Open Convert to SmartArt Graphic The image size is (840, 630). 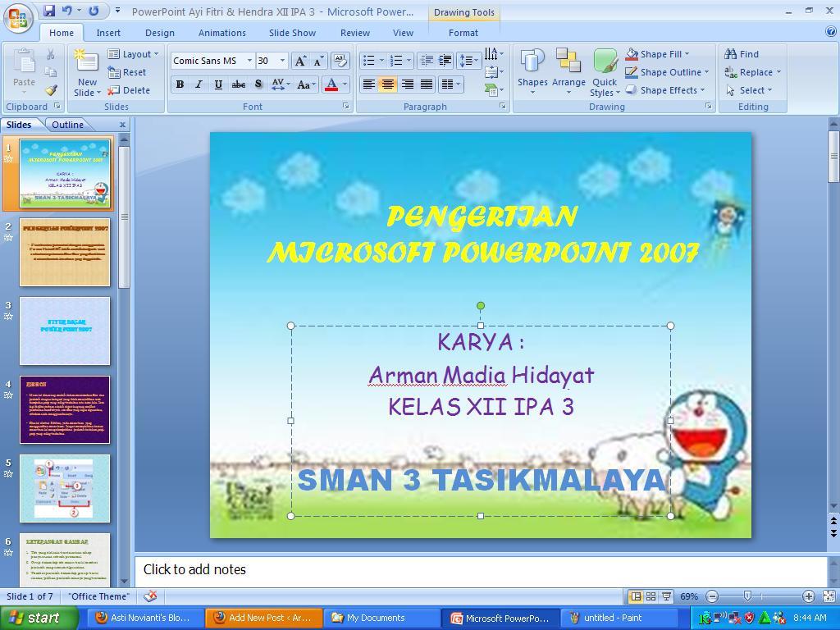click(x=493, y=90)
